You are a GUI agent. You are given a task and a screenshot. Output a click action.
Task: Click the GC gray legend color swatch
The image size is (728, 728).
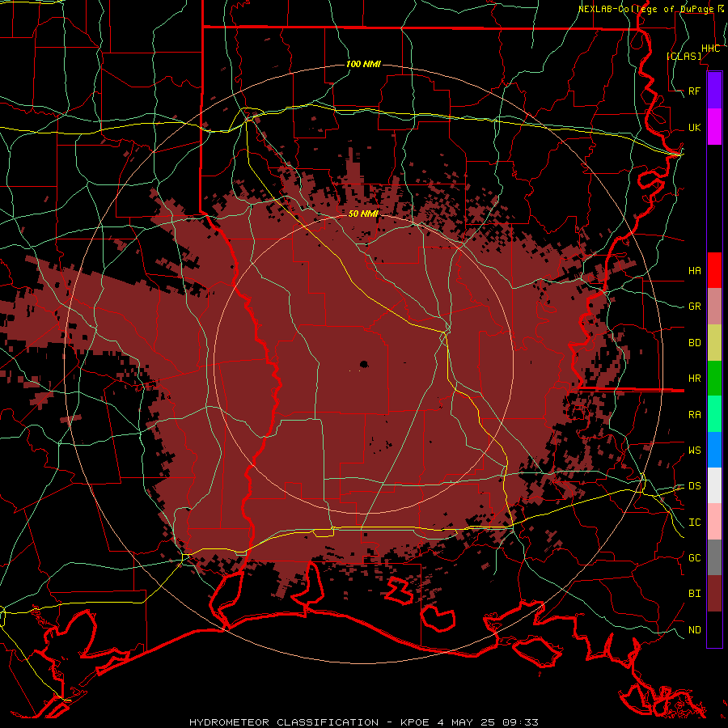point(714,557)
